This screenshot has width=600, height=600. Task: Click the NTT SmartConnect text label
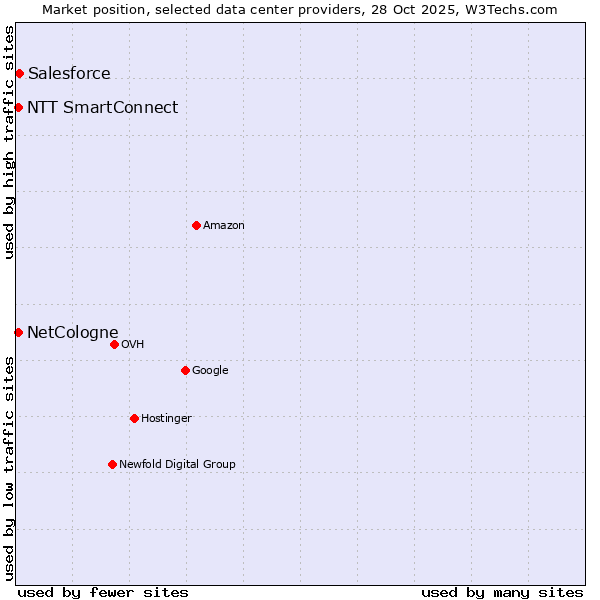point(102,107)
